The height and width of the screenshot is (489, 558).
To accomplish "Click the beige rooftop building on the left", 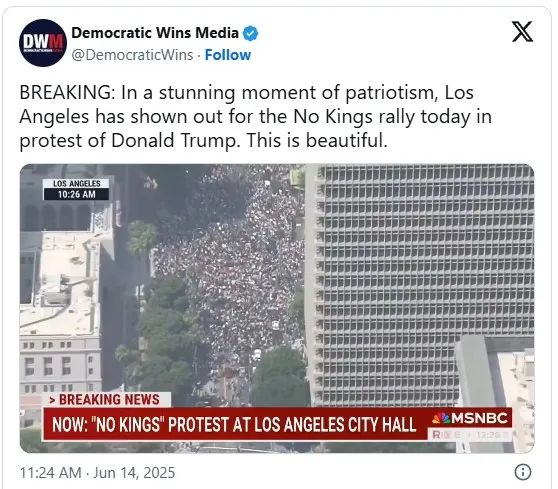I will point(60,285).
